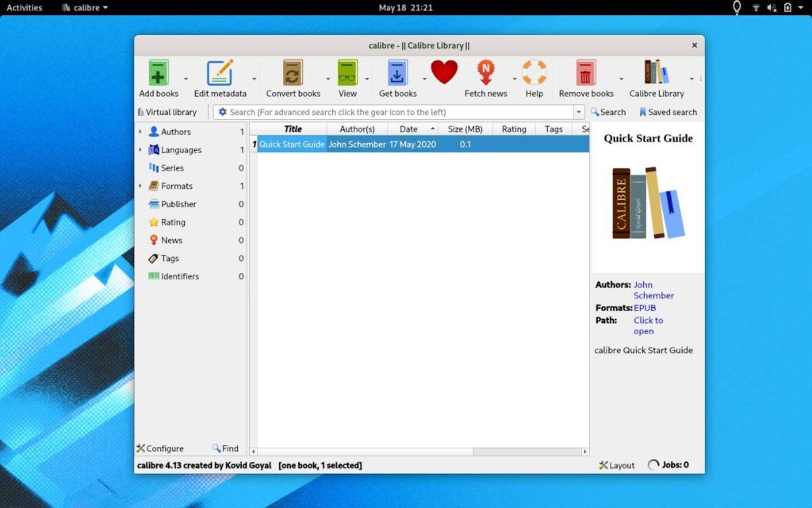Open the Edit metadata tool
The height and width of the screenshot is (508, 812).
point(220,74)
